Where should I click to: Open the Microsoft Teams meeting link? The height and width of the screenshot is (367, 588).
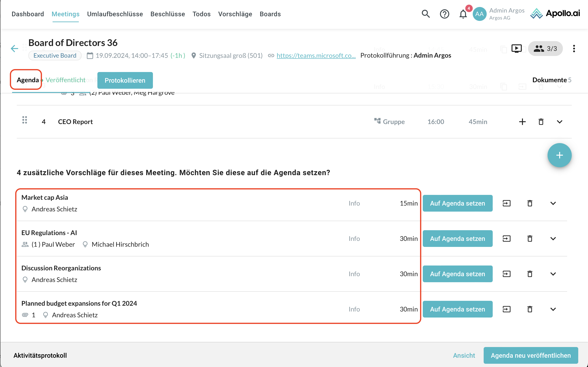[x=316, y=56]
